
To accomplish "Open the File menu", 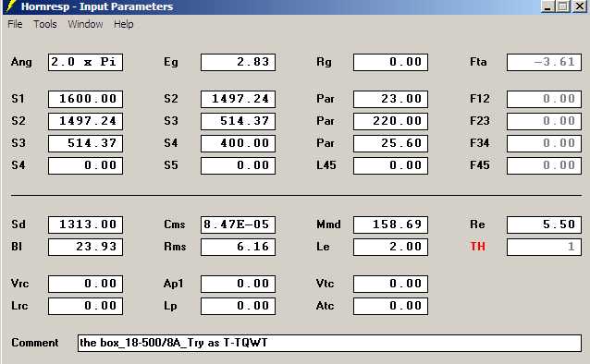I will (x=15, y=24).
